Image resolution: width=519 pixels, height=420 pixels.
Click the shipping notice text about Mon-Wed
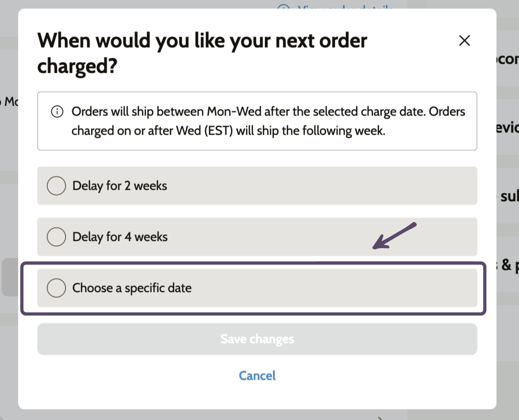[268, 121]
